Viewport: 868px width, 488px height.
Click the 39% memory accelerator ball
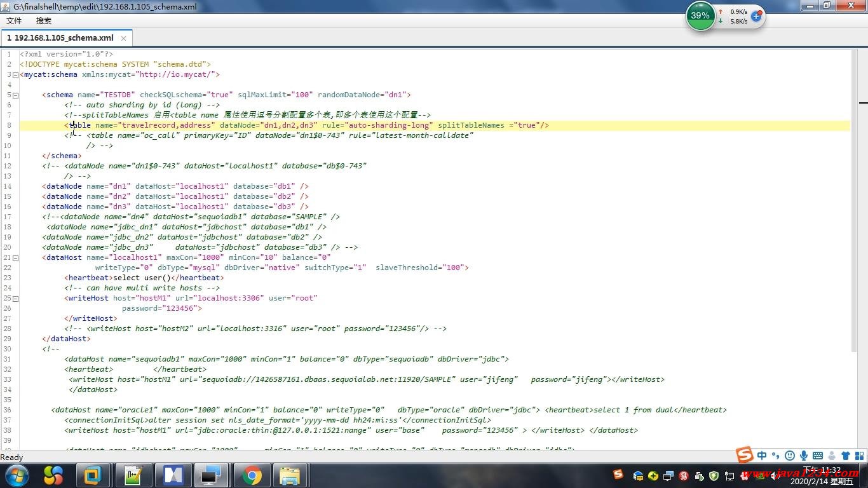tap(700, 16)
